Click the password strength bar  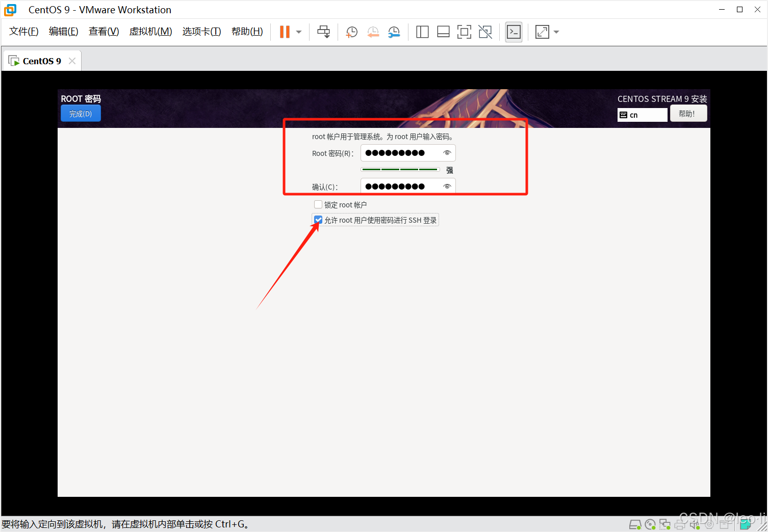coord(400,169)
